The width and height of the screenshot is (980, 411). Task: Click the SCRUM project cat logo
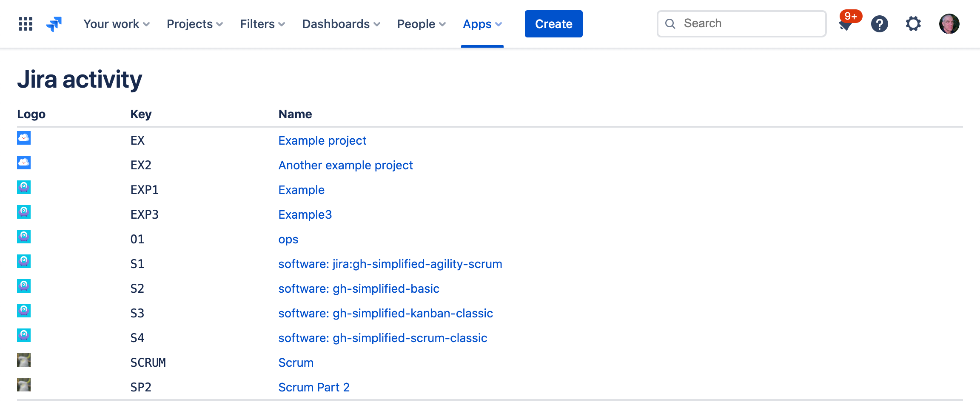point(24,360)
